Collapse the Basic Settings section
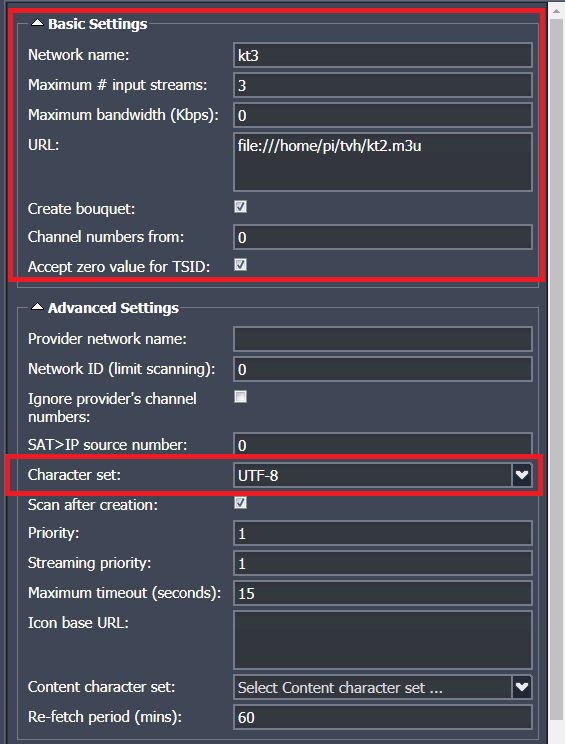The height and width of the screenshot is (744, 565). 37,23
